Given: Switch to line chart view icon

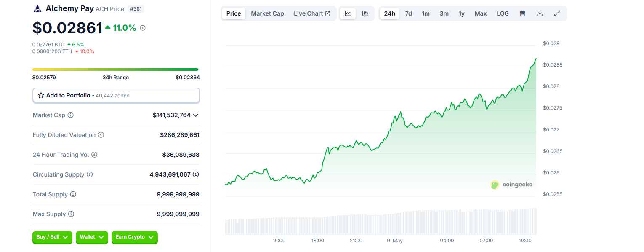Looking at the screenshot, I should tap(348, 13).
